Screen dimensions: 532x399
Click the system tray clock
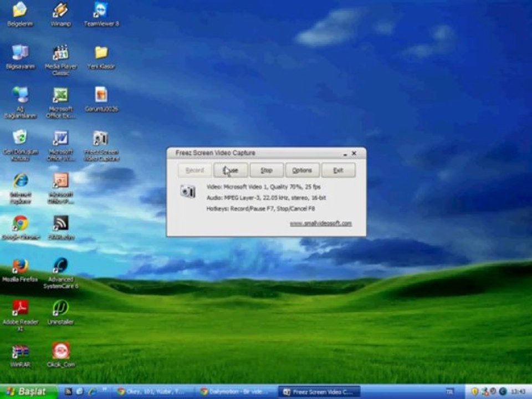click(518, 392)
